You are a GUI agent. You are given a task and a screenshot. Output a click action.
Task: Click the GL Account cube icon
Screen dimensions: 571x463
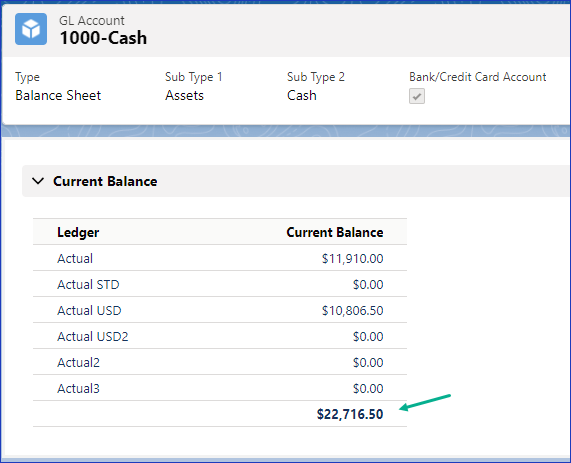coord(31,29)
